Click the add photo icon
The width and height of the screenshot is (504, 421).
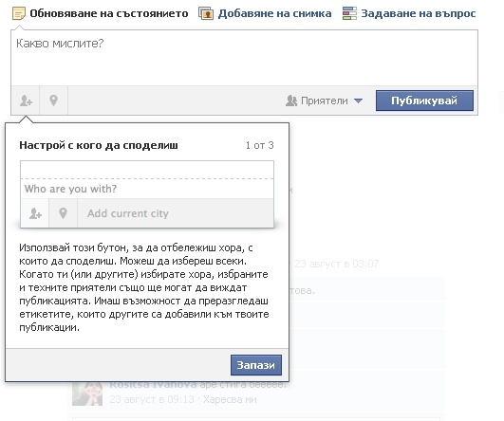click(206, 13)
